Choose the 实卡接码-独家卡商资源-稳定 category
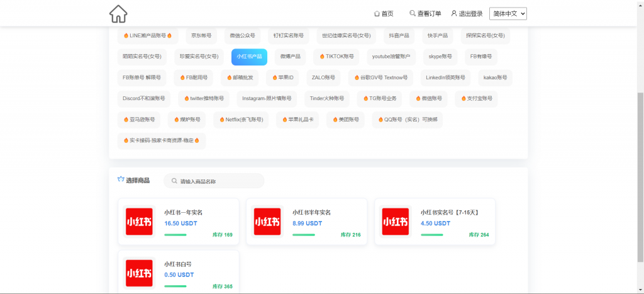Screen dimensions: 644x294 tap(162, 141)
